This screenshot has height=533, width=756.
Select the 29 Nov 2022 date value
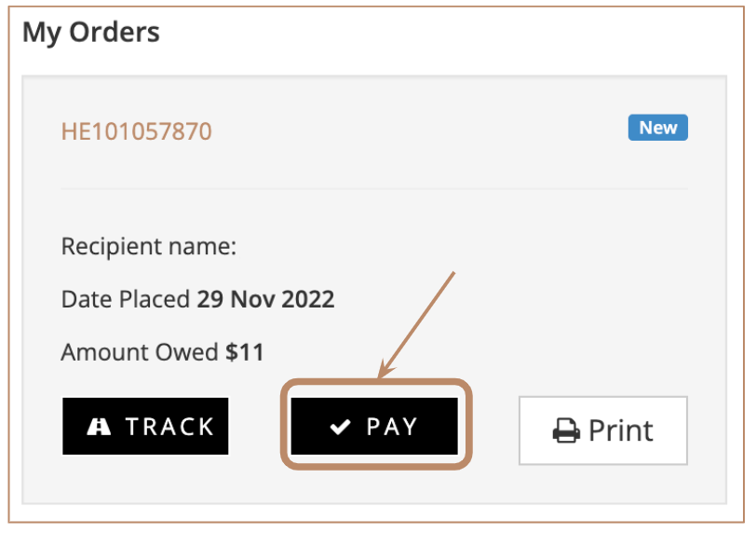pyautogui.click(x=265, y=300)
